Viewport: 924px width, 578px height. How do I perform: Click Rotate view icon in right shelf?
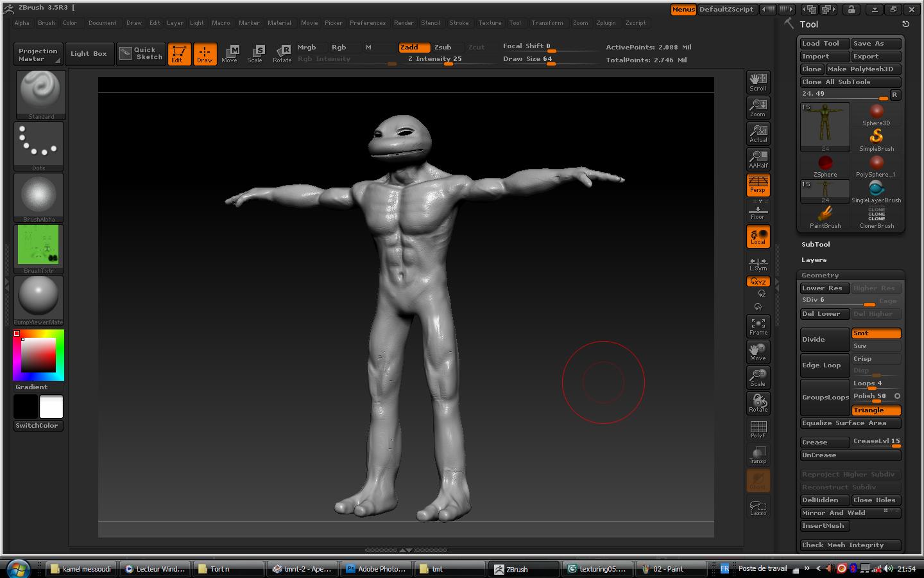[758, 403]
